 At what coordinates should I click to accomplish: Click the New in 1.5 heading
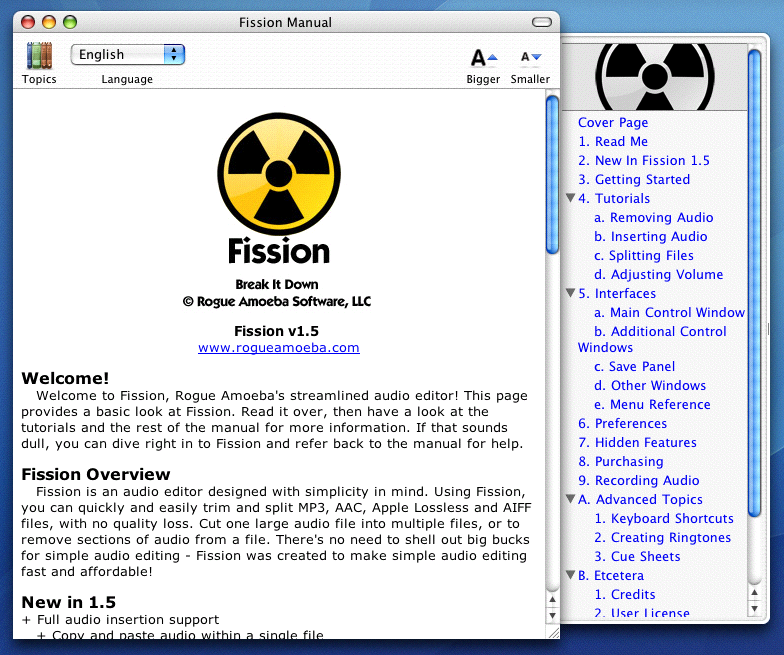(68, 602)
